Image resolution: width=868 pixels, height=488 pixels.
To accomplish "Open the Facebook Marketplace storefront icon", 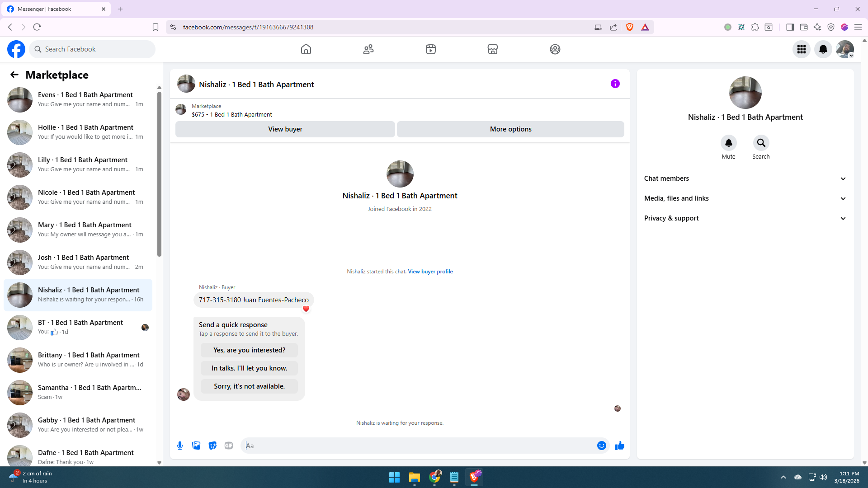I will [493, 49].
